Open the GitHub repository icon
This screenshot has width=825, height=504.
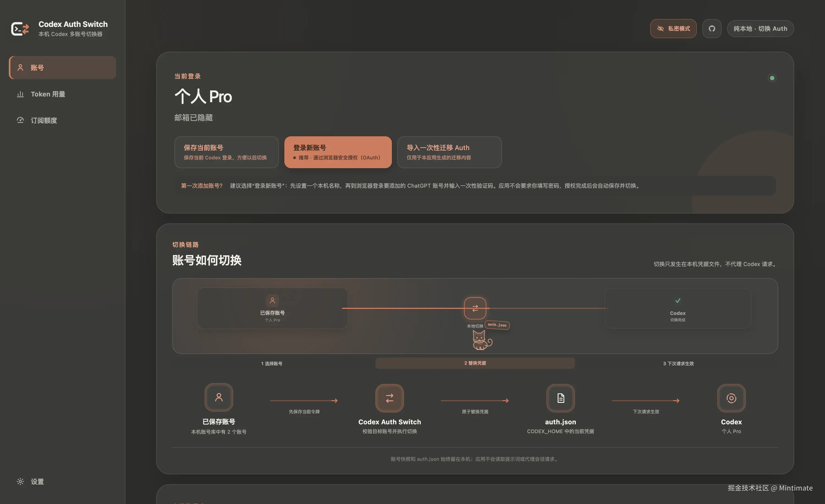(x=712, y=29)
